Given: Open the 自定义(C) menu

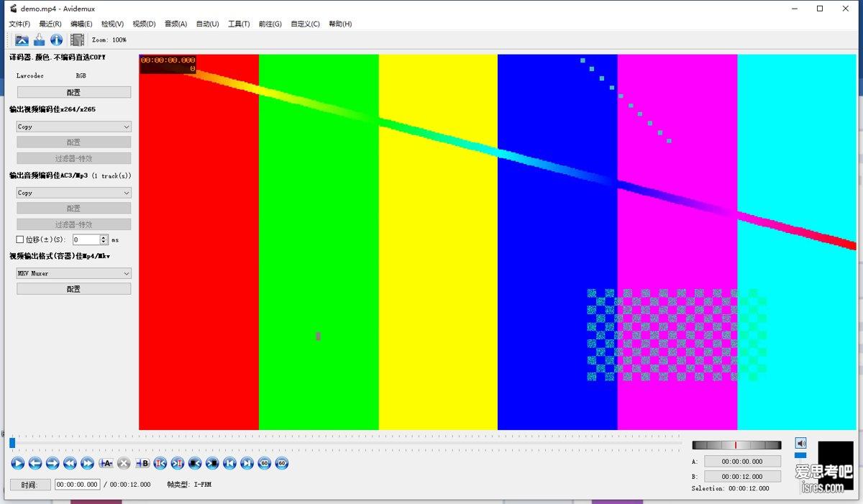Looking at the screenshot, I should pos(305,24).
